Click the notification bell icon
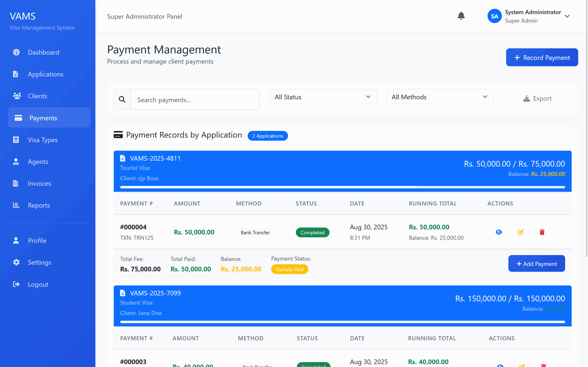 click(461, 16)
